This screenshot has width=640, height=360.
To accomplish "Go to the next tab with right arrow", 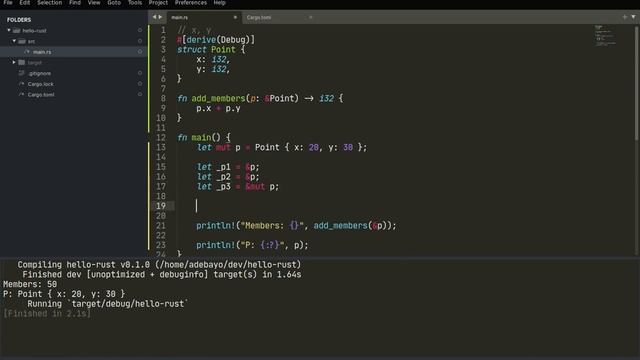I will pyautogui.click(x=160, y=17).
